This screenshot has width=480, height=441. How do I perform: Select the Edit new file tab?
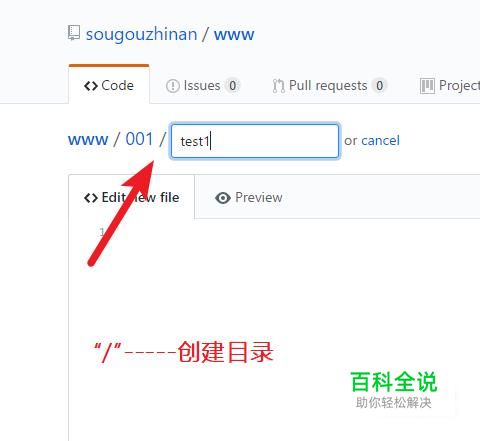click(x=131, y=197)
